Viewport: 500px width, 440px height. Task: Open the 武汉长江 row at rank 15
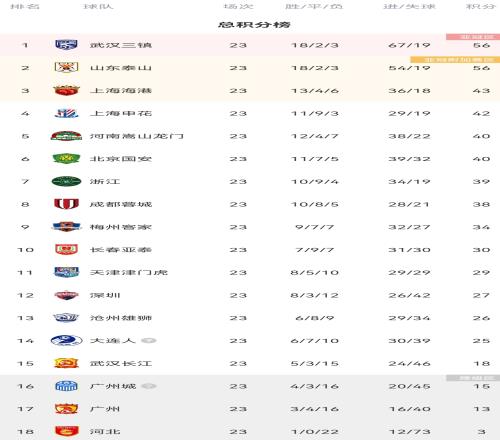click(250, 363)
